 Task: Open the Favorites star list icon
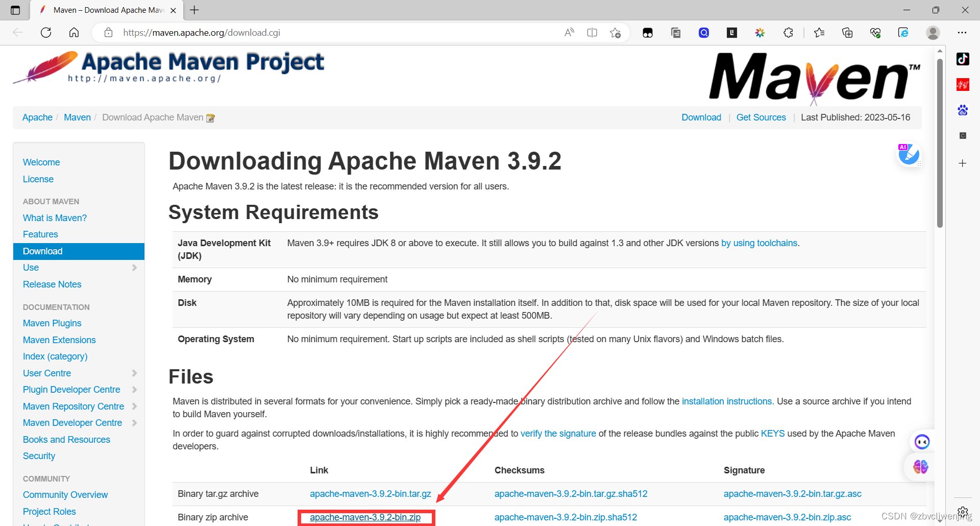click(x=819, y=32)
